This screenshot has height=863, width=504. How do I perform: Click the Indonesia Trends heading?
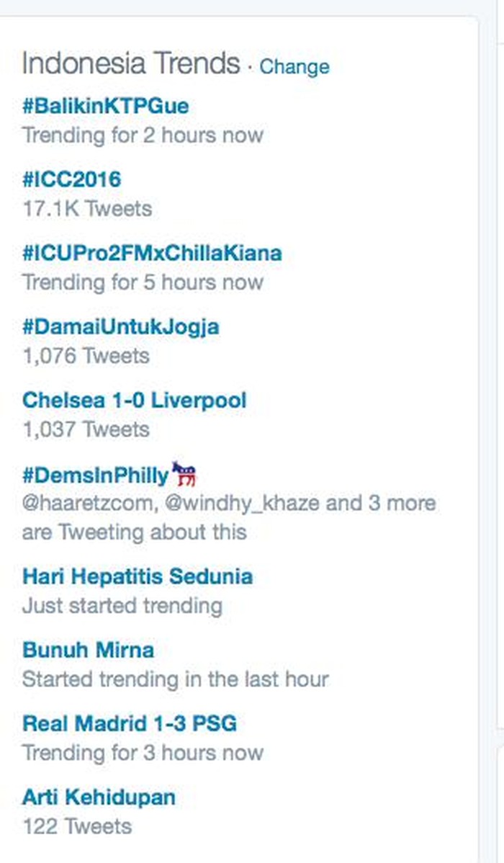131,63
